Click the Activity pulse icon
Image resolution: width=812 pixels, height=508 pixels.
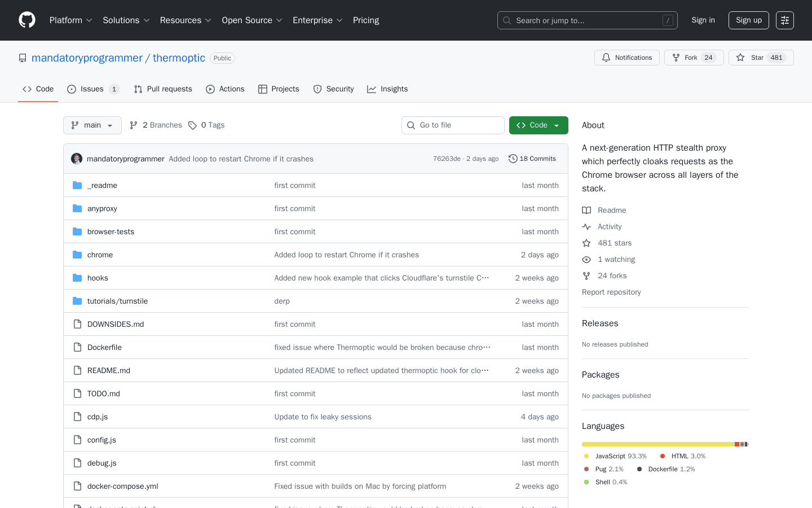tap(586, 226)
